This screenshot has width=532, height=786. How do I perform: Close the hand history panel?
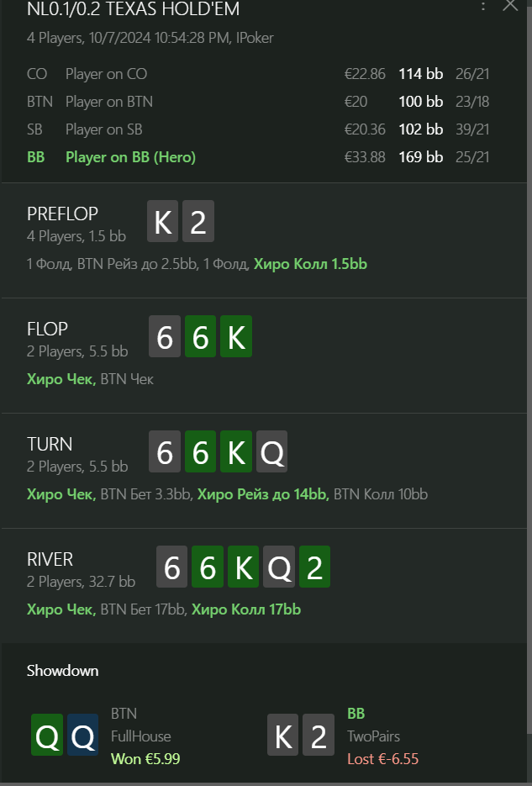pyautogui.click(x=510, y=6)
